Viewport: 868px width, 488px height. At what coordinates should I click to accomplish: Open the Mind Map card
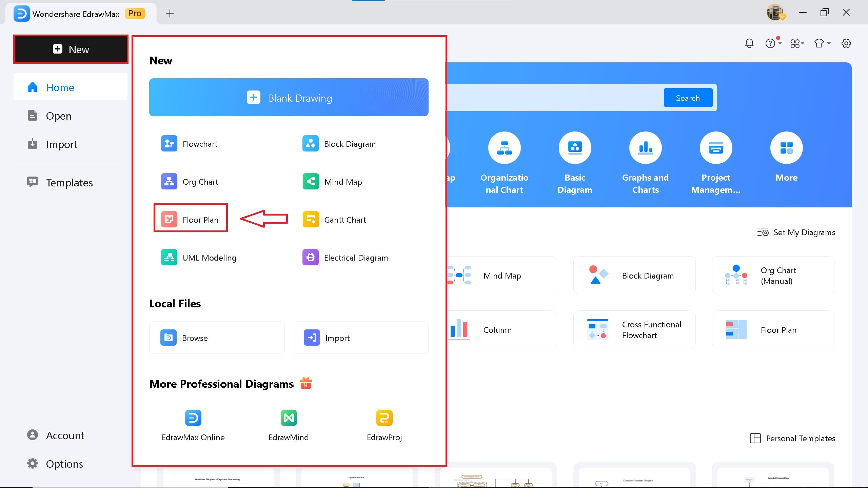point(502,276)
